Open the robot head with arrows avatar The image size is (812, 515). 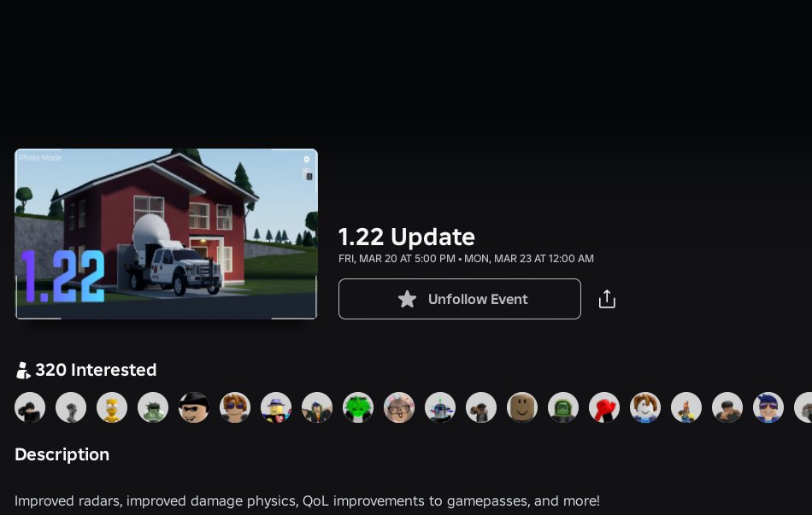pyautogui.click(x=439, y=407)
